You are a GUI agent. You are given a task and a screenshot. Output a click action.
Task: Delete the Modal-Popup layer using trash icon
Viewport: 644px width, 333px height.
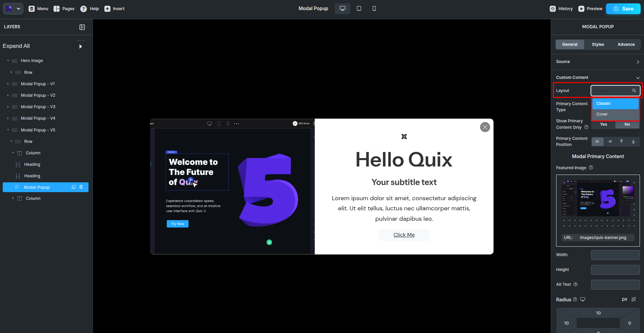coord(81,187)
